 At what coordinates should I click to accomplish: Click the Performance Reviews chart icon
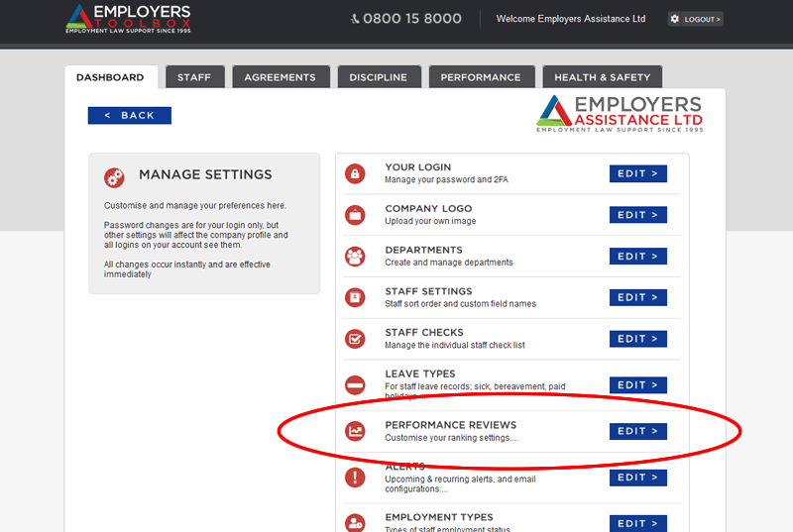point(355,431)
